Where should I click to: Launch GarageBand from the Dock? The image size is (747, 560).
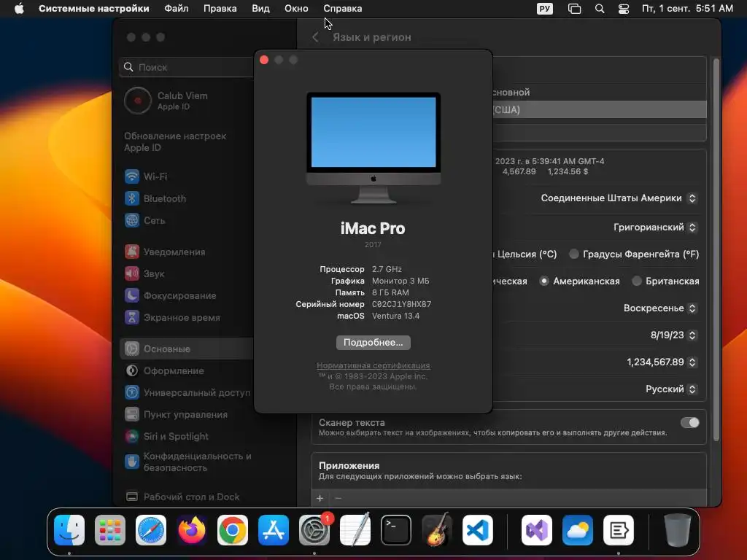pyautogui.click(x=437, y=530)
